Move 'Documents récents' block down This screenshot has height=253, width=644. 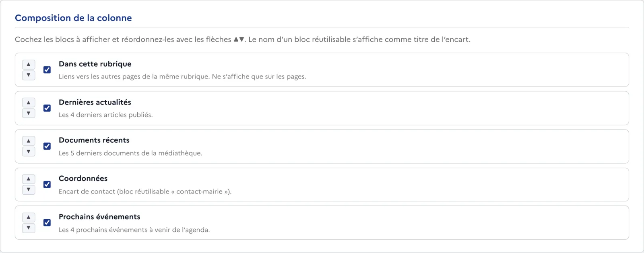click(29, 151)
